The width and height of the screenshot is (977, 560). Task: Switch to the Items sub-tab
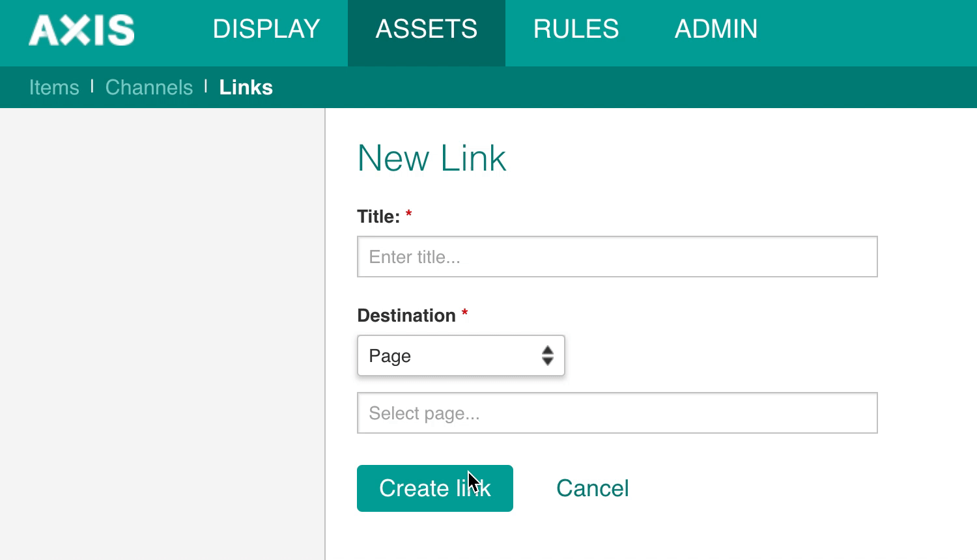coord(54,87)
